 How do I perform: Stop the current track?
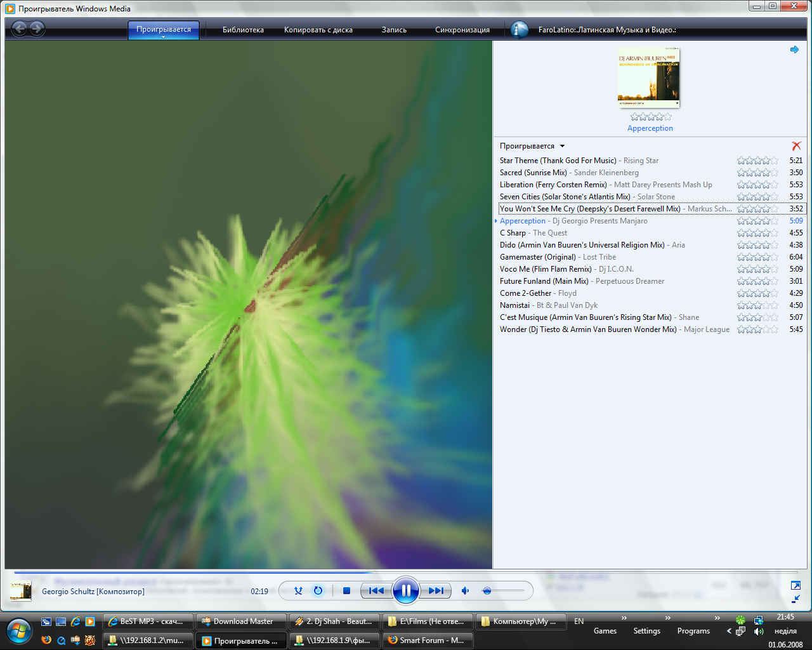point(346,591)
